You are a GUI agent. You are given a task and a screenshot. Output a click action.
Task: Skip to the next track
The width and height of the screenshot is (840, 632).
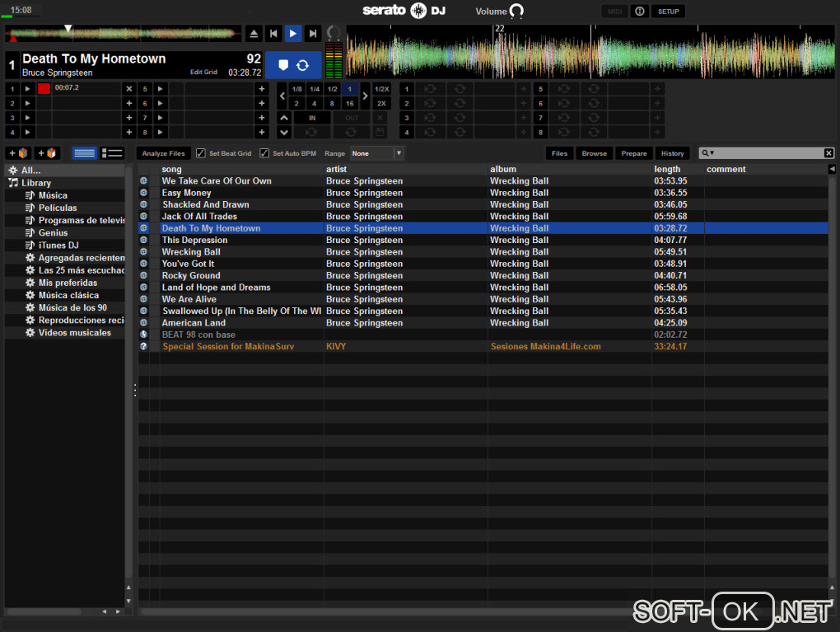tap(312, 34)
